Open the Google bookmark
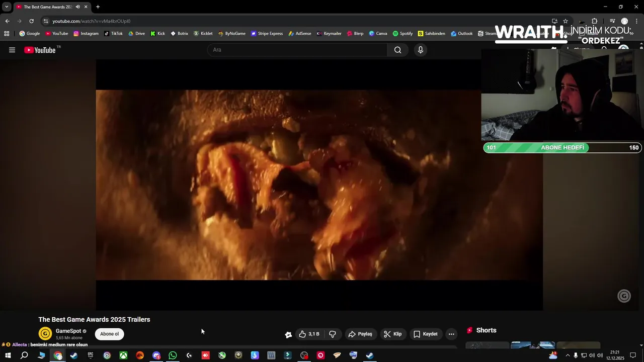The width and height of the screenshot is (644, 362). click(29, 34)
